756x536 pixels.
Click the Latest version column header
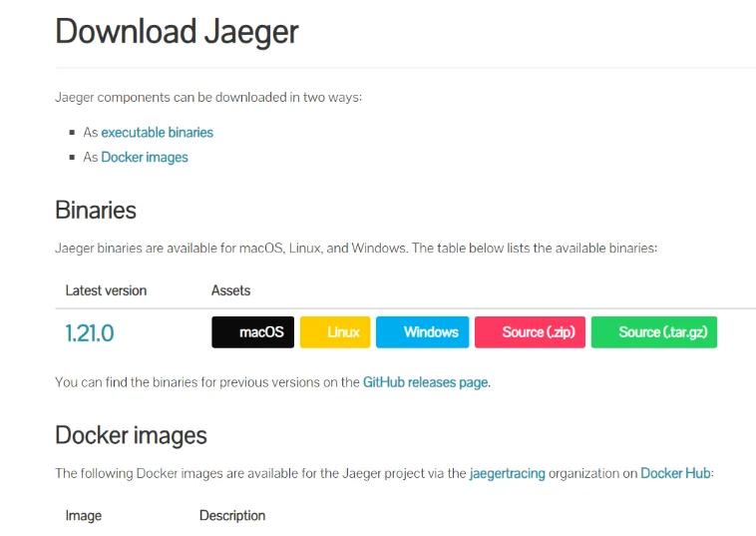pyautogui.click(x=106, y=290)
